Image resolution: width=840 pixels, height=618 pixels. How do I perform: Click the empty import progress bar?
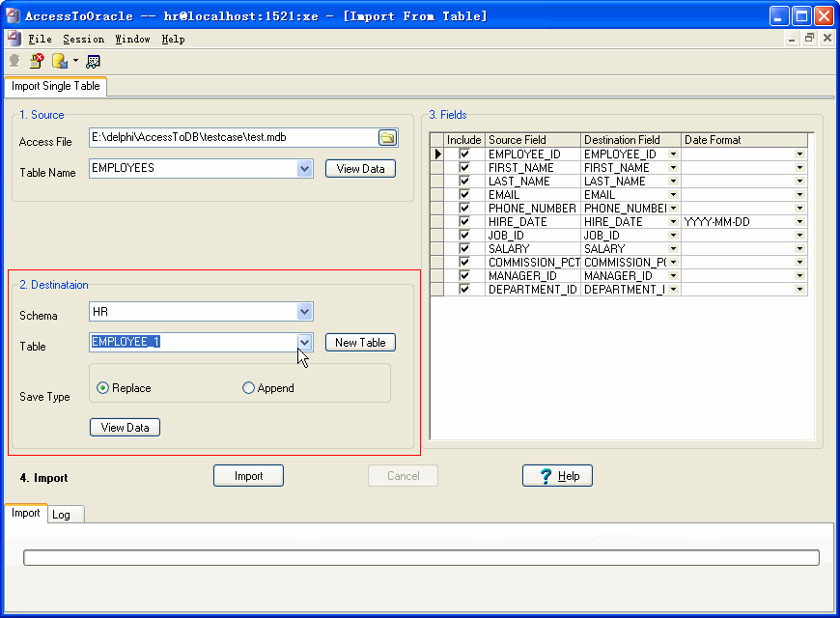click(x=421, y=557)
